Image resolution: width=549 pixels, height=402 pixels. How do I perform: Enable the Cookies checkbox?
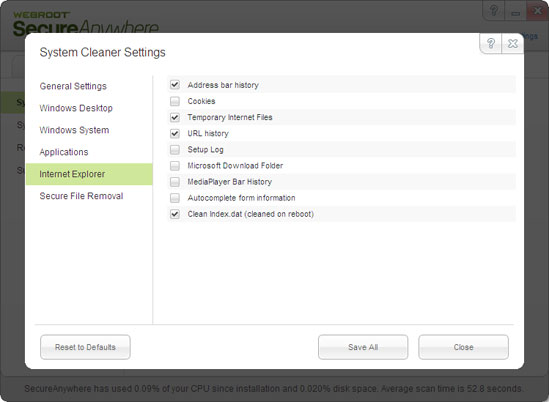pyautogui.click(x=175, y=101)
